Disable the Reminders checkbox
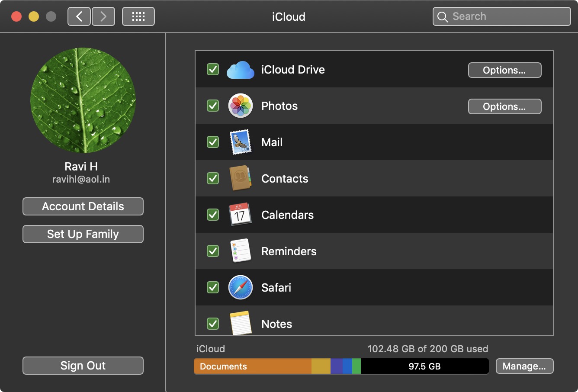Viewport: 578px width, 392px height. coord(213,251)
